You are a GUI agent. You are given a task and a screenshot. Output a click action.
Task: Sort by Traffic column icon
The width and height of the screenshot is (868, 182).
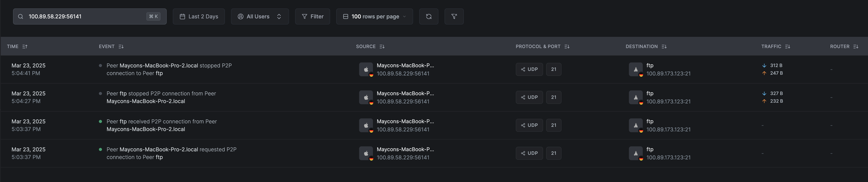(788, 46)
